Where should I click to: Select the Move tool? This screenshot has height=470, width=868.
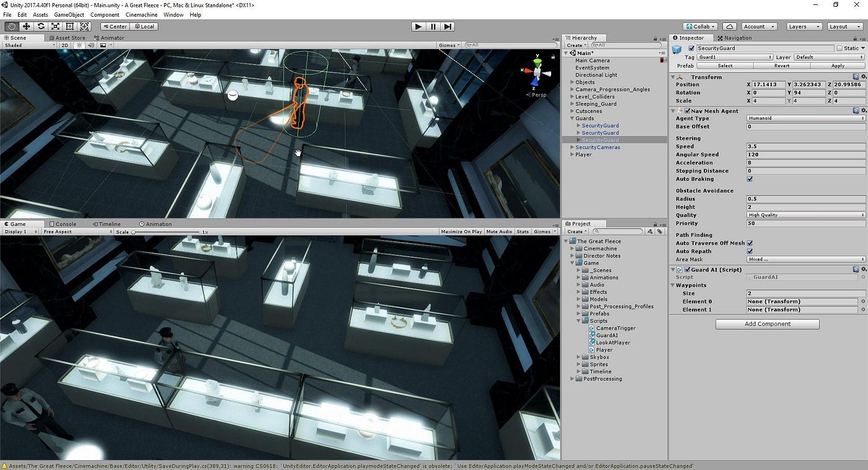coord(27,26)
